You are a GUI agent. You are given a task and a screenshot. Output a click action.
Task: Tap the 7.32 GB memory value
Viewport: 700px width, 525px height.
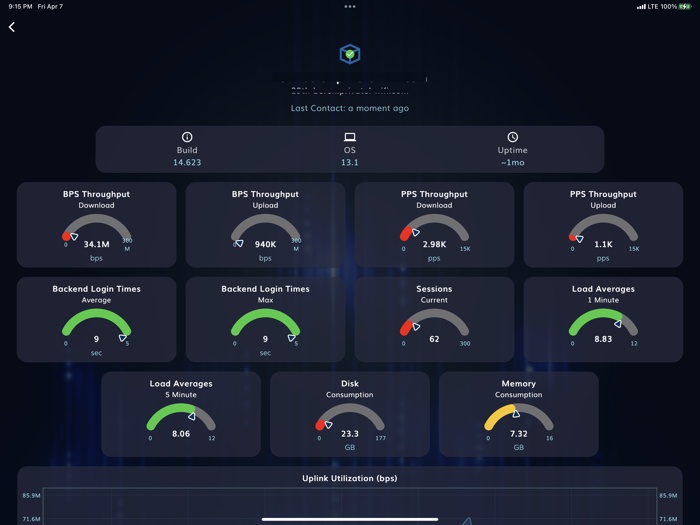click(x=519, y=434)
